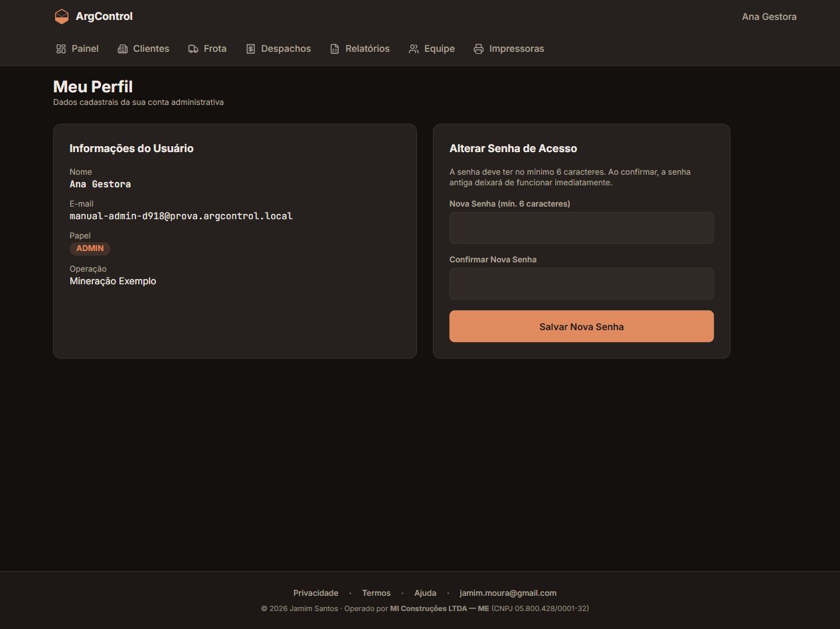Open the Impressoras page
This screenshot has height=629, width=840.
click(x=509, y=49)
